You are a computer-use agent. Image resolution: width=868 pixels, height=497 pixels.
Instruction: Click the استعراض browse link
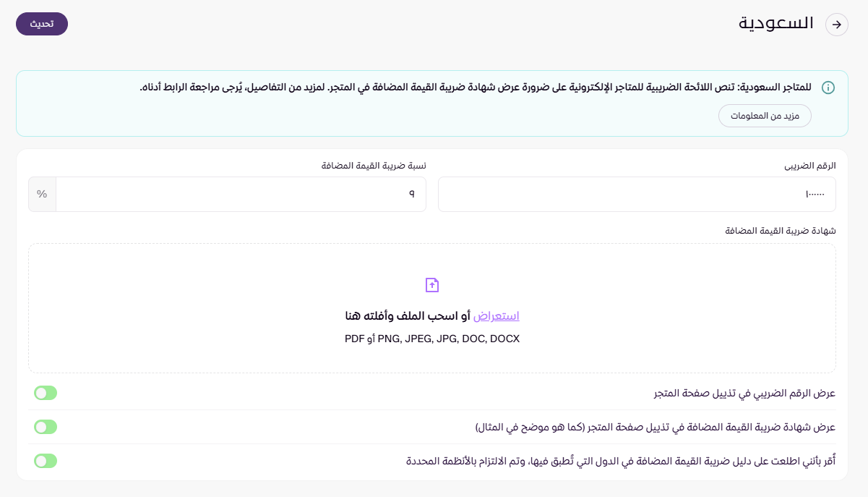point(496,316)
